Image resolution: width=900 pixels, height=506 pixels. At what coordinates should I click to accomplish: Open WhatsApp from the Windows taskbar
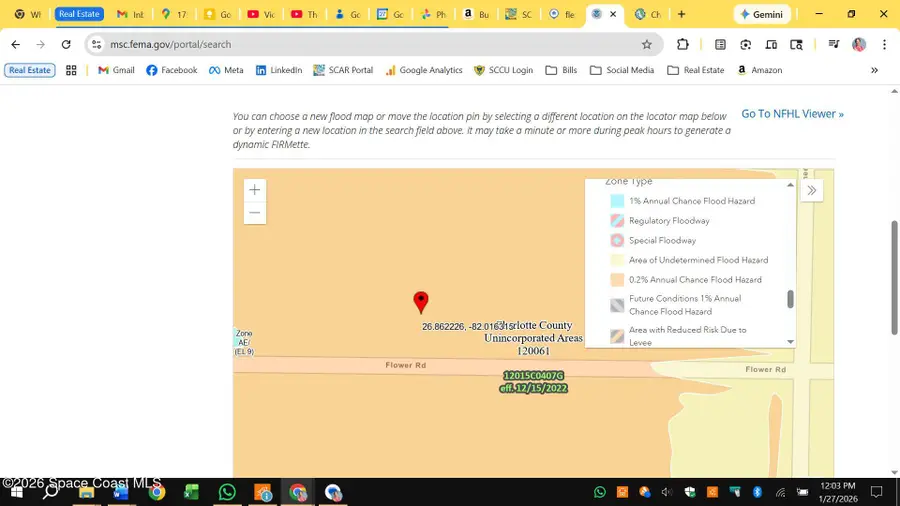[x=227, y=492]
